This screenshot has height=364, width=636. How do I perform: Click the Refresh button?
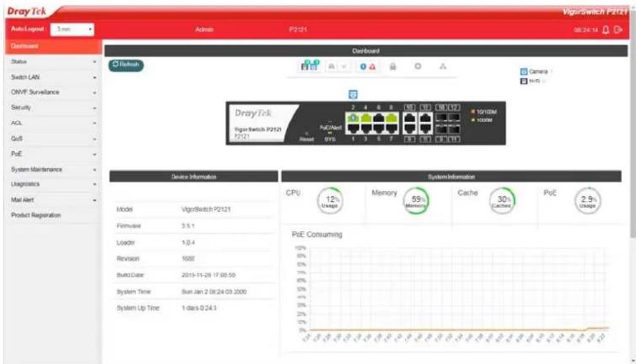tap(125, 65)
